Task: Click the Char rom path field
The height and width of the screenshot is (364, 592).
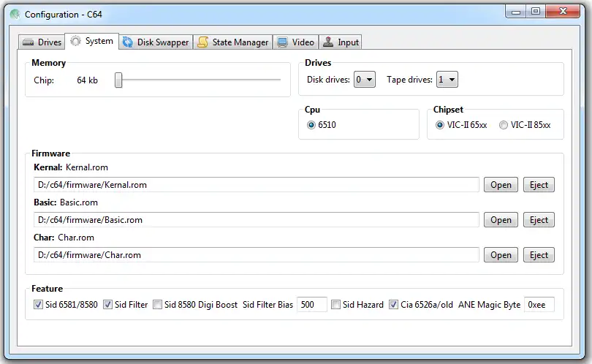Action: click(x=257, y=255)
